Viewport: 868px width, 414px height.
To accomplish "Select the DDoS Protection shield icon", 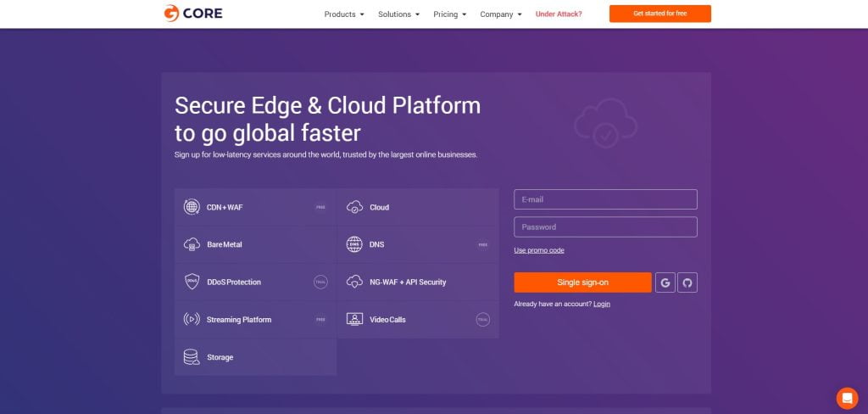I will [x=192, y=282].
